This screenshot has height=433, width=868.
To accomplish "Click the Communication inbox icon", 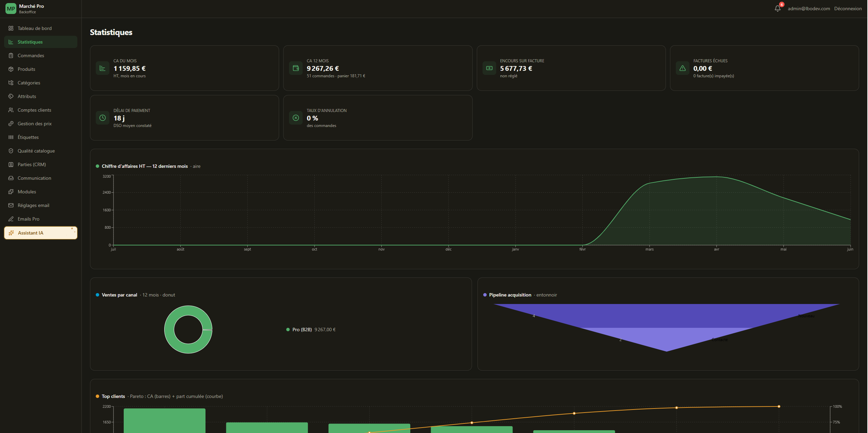I will [x=11, y=178].
